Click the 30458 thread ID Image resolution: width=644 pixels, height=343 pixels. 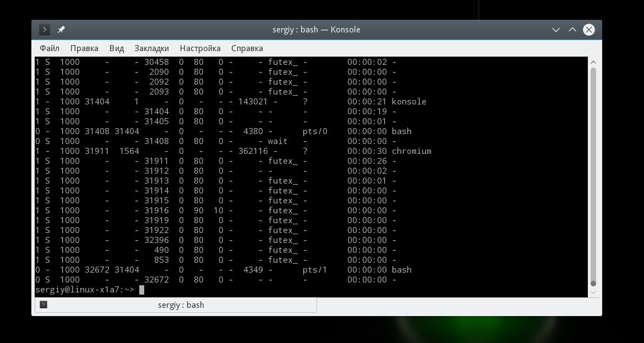point(156,62)
